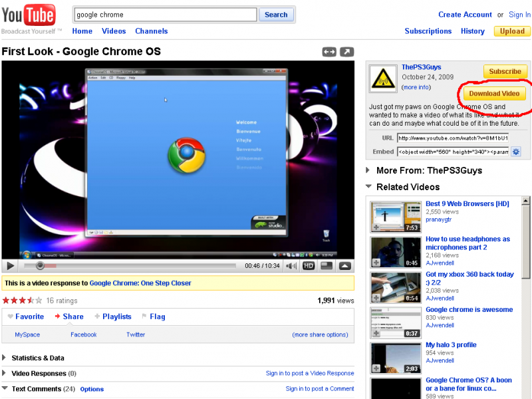Click the Upload button

click(511, 31)
